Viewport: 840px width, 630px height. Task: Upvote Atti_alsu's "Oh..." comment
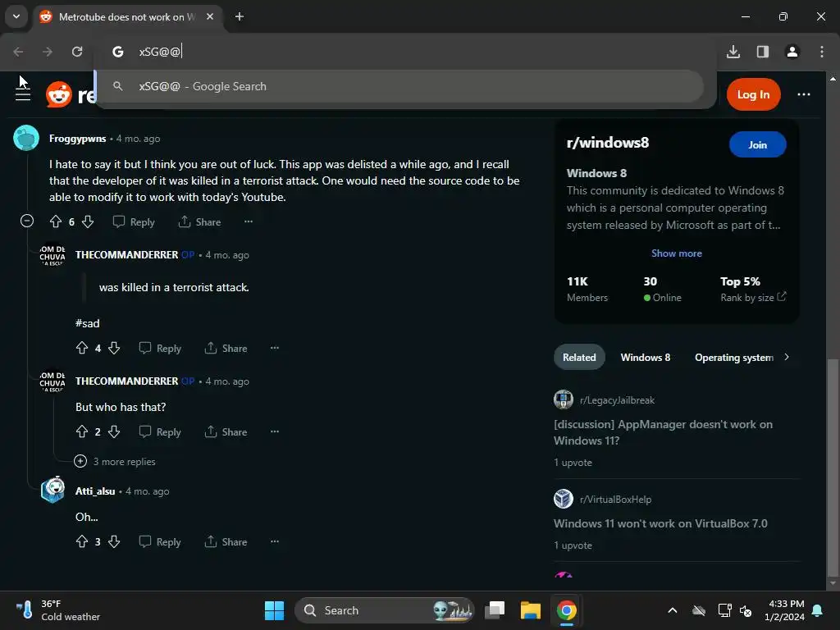pos(82,541)
